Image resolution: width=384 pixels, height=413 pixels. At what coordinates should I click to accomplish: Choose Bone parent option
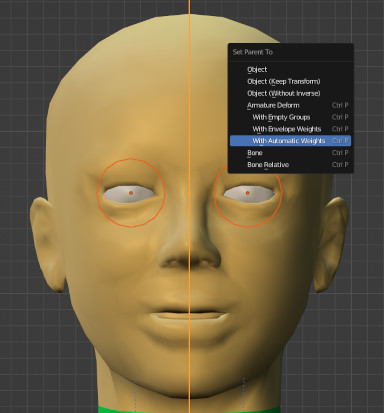point(290,153)
